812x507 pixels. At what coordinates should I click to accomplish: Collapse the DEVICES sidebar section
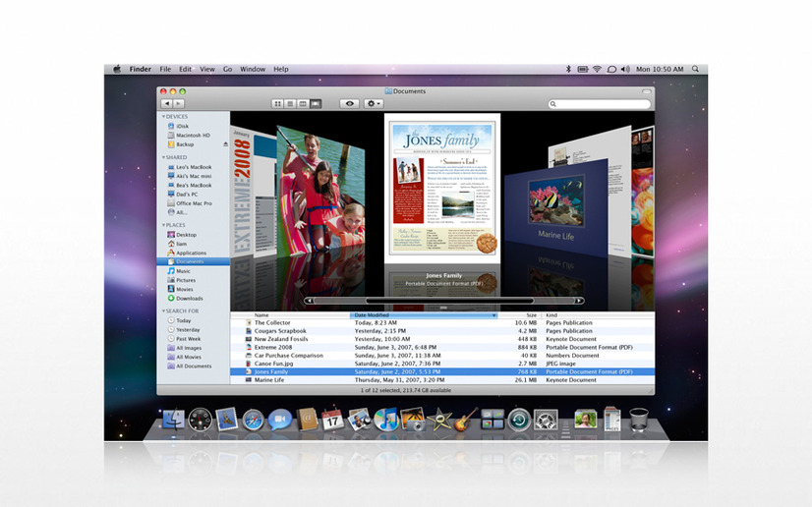tap(163, 117)
